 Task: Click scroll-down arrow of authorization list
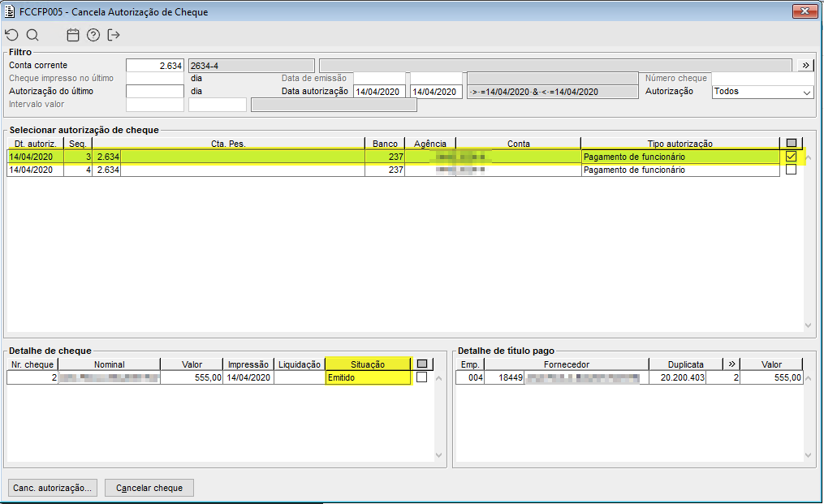809,325
